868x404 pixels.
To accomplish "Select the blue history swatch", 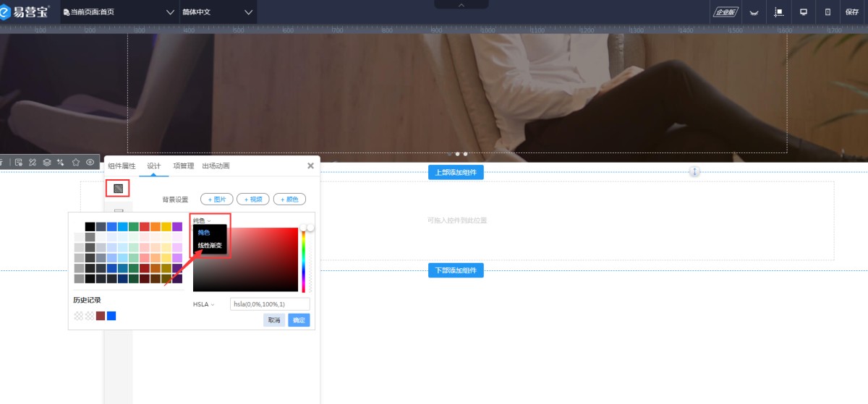I will click(111, 316).
